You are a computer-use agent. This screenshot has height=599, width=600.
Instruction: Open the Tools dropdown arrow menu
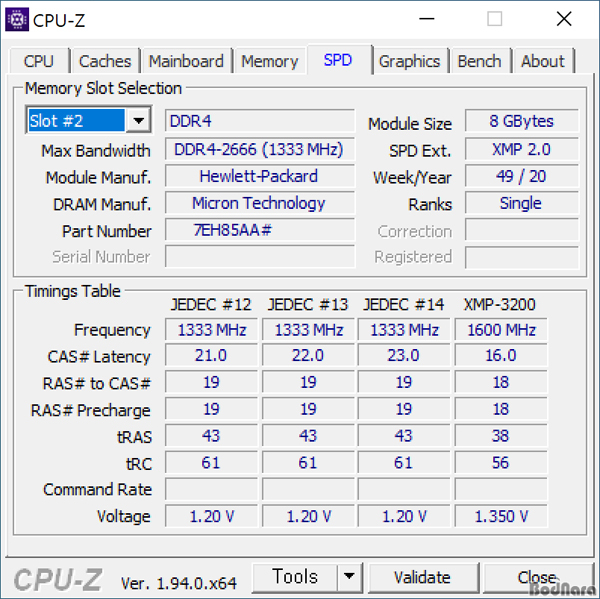pos(349,577)
